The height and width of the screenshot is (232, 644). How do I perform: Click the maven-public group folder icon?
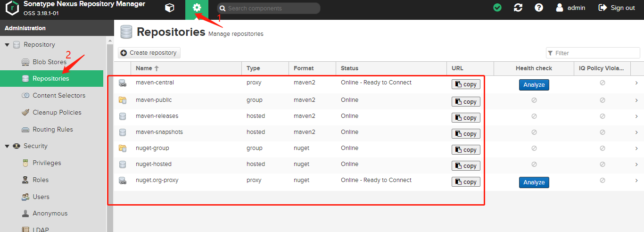[x=123, y=100]
